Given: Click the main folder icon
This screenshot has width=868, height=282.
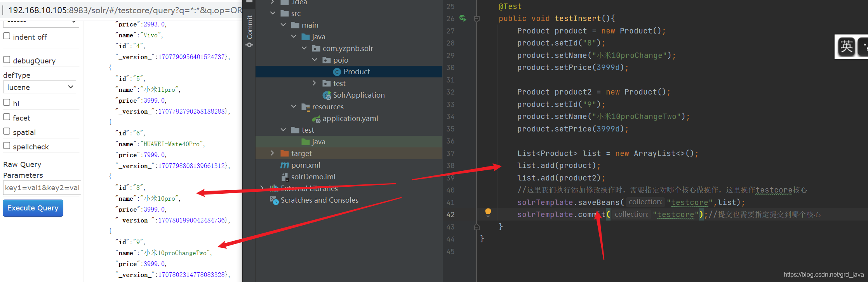Looking at the screenshot, I should coord(295,25).
